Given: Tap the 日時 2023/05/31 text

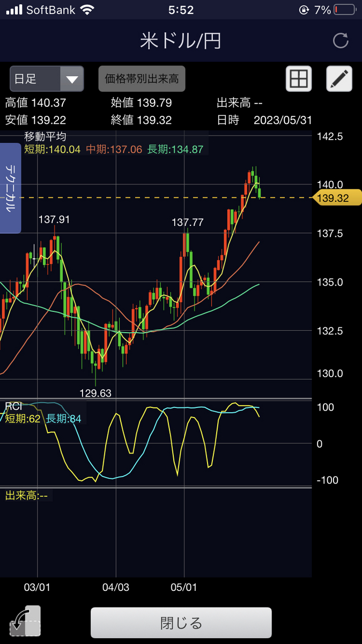Looking at the screenshot, I should click(x=264, y=120).
